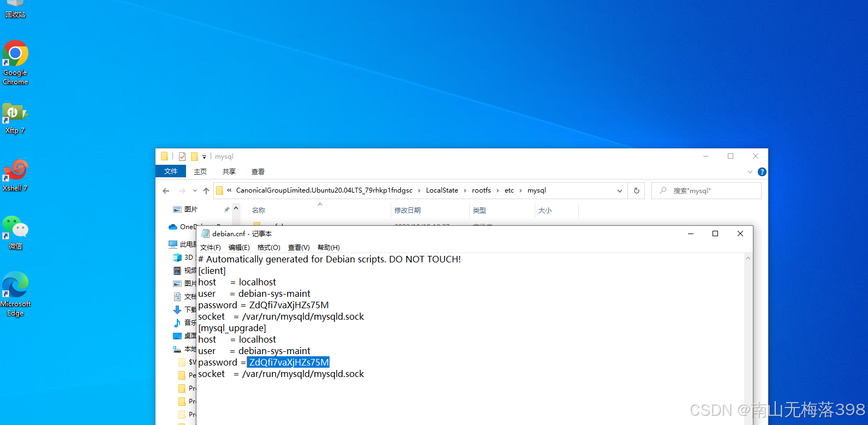Close the debian.cnf Notepad window

click(x=740, y=234)
